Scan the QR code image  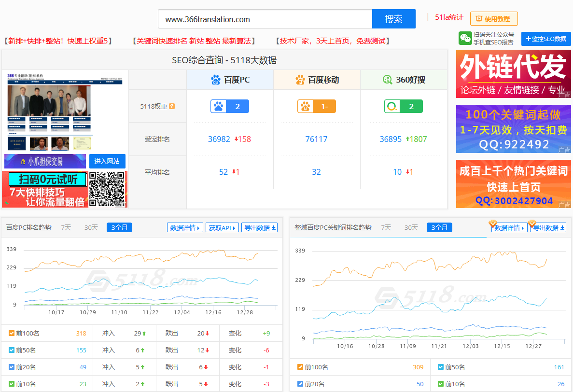pyautogui.click(x=108, y=189)
